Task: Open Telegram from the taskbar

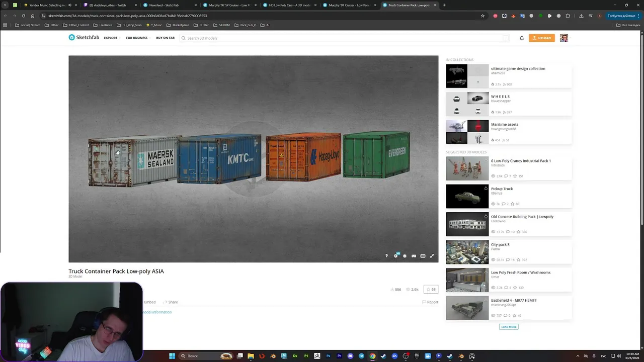Action: [x=361, y=356]
